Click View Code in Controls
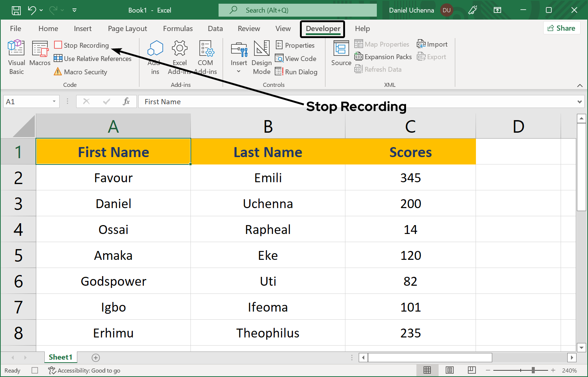 296,59
